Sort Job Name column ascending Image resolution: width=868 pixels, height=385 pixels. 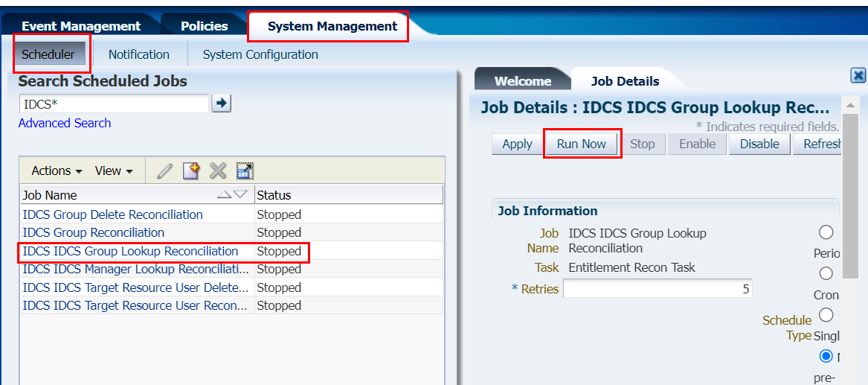tap(224, 194)
